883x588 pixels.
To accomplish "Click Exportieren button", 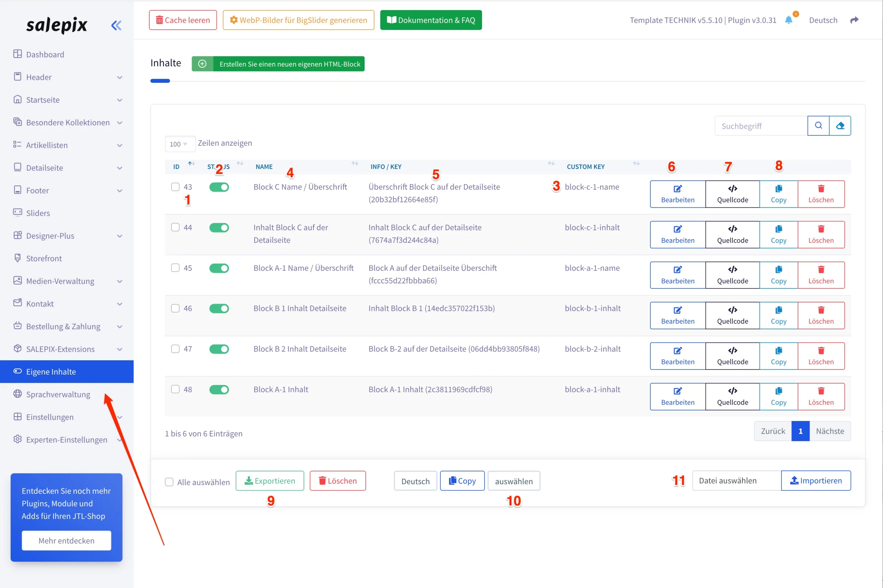I will pos(270,481).
